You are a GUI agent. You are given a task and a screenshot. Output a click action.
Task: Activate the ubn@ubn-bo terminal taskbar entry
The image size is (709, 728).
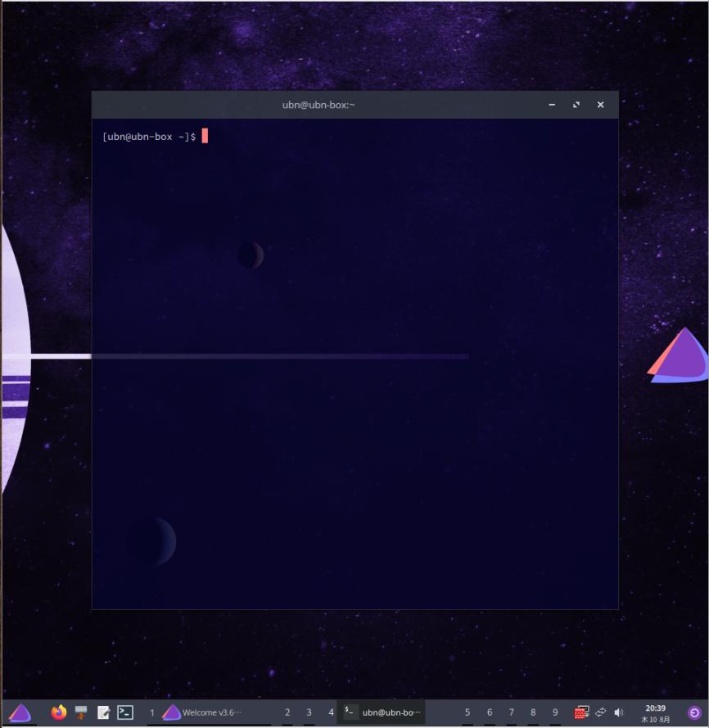382,712
